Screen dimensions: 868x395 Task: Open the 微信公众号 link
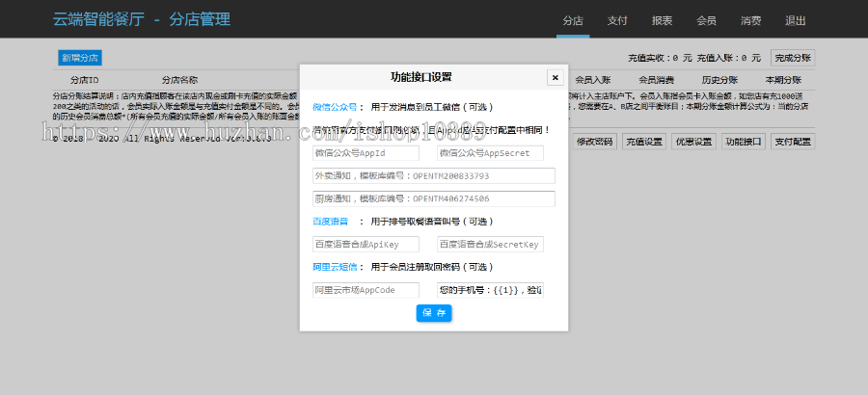click(x=335, y=107)
